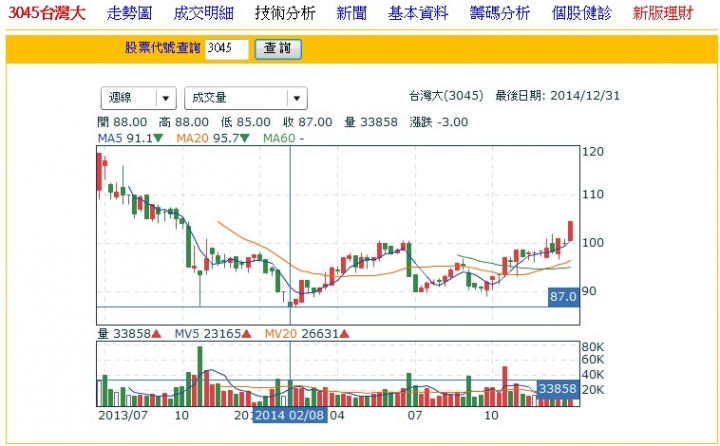Click the MV5 23165 volume legend
The image size is (720, 446).
213,334
